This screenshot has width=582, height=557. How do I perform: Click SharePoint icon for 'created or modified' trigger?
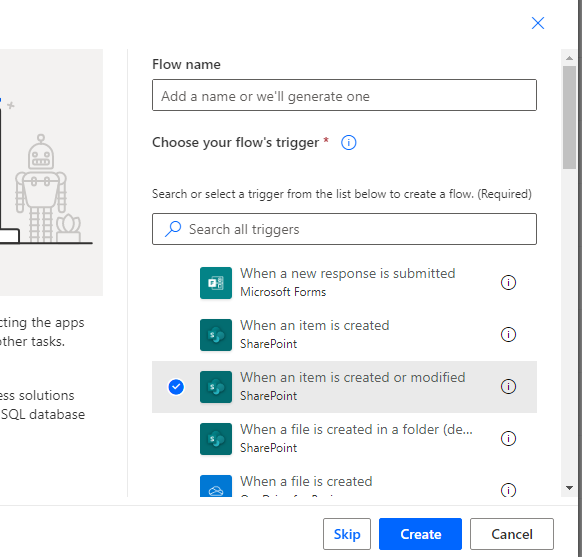coord(216,387)
